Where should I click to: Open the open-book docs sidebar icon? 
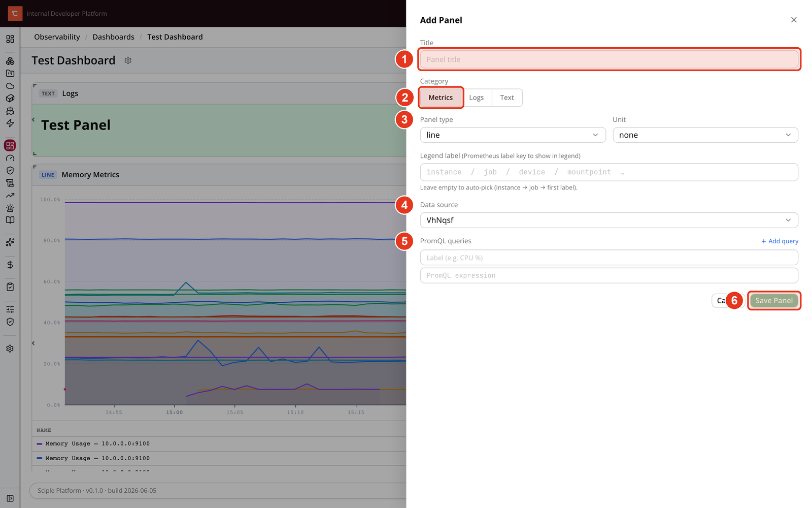click(10, 220)
